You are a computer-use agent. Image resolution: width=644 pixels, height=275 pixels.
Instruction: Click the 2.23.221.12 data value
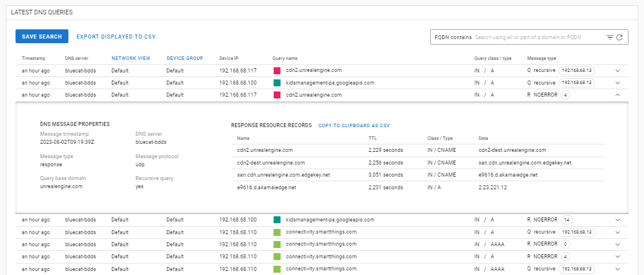click(492, 188)
